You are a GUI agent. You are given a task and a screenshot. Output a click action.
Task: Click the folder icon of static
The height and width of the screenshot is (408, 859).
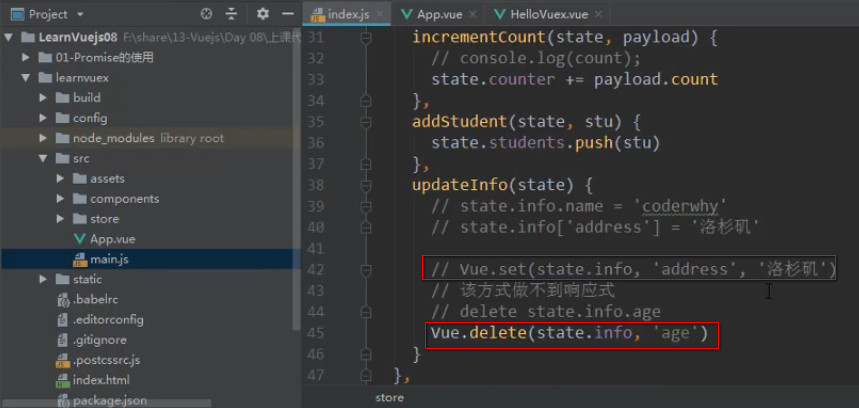(62, 279)
